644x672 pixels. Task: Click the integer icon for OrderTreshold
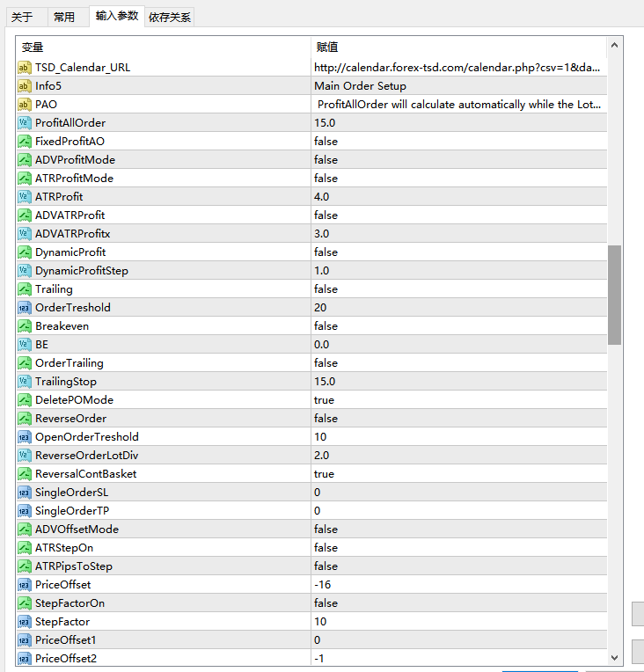click(x=25, y=307)
